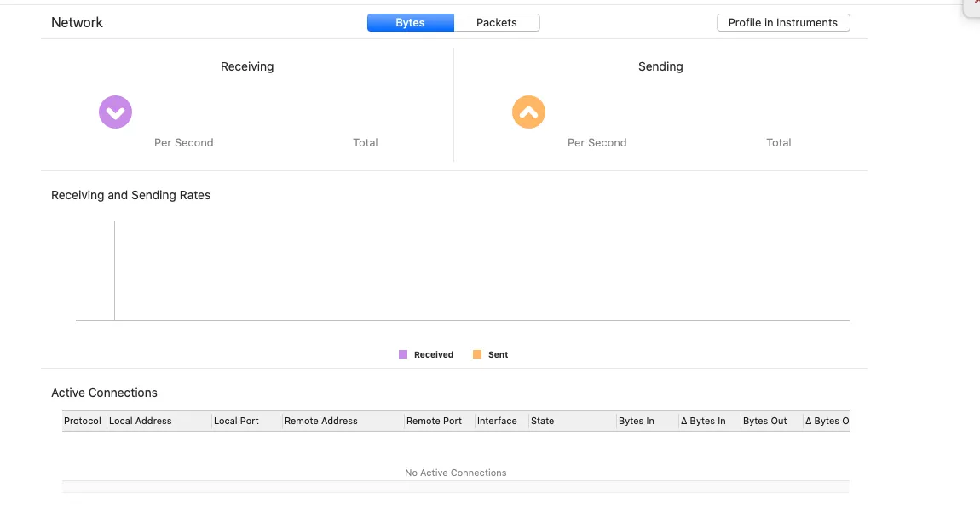
Task: Click the orange Sent legend swatch
Action: click(477, 354)
